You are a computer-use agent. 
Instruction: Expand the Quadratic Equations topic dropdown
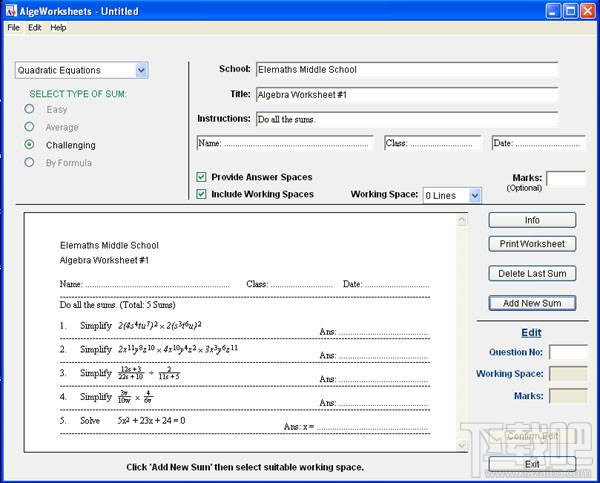(x=141, y=70)
